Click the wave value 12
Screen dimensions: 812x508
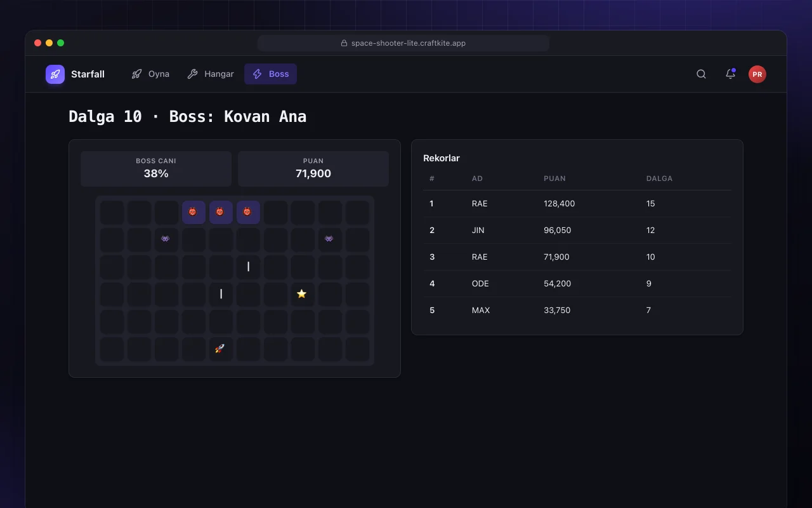tap(650, 231)
